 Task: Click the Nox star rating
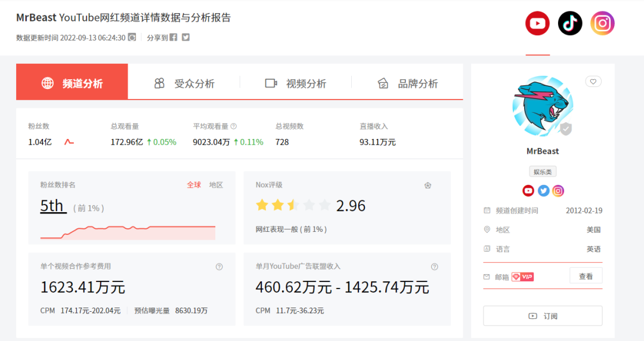[293, 205]
